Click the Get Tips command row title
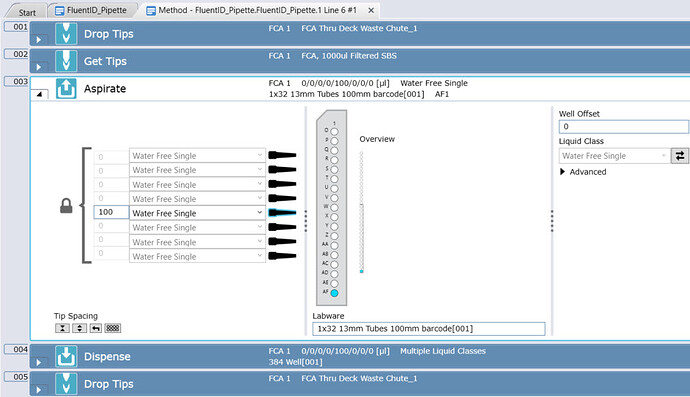690x397 pixels. tap(105, 61)
